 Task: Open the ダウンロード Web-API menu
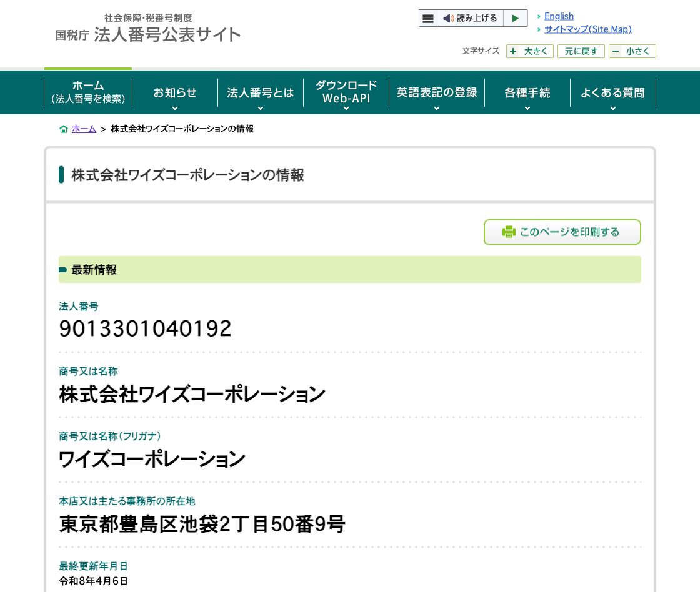coord(346,92)
